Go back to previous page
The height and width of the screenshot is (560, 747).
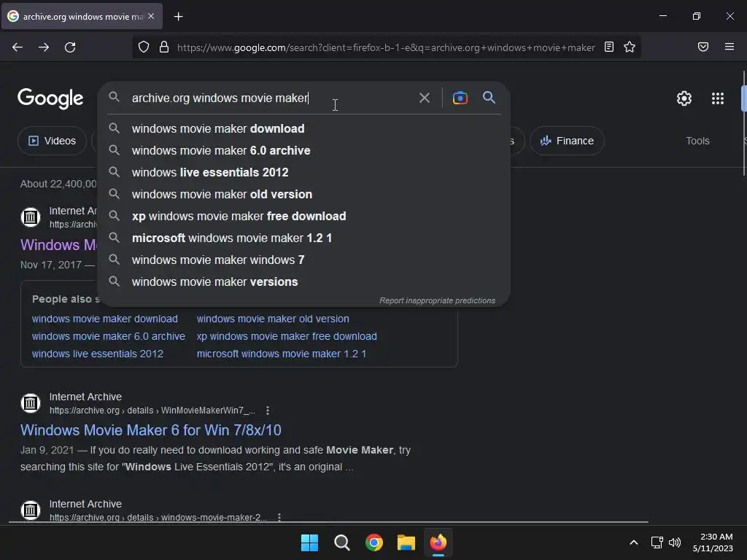(x=18, y=47)
